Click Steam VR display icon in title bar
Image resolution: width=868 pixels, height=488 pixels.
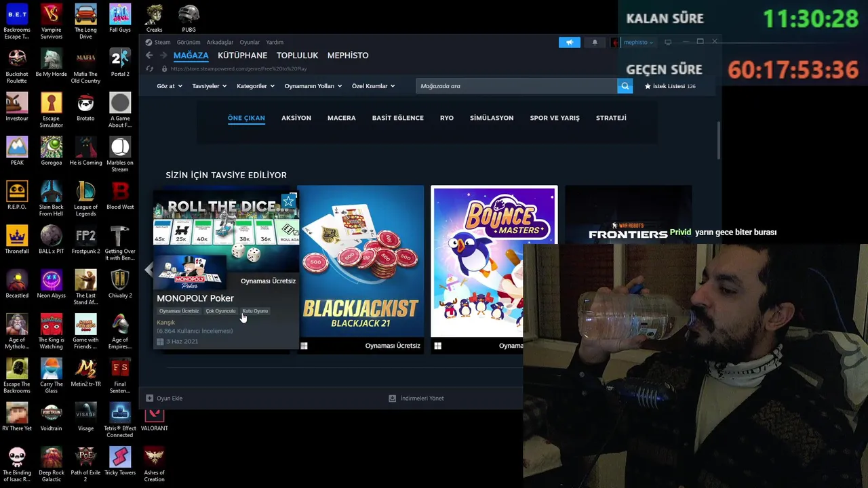[668, 42]
